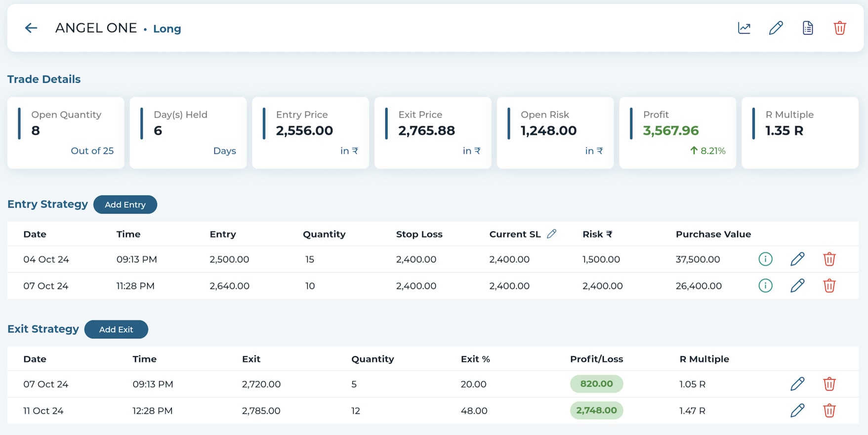Click the Long direction label
868x435 pixels.
[167, 29]
